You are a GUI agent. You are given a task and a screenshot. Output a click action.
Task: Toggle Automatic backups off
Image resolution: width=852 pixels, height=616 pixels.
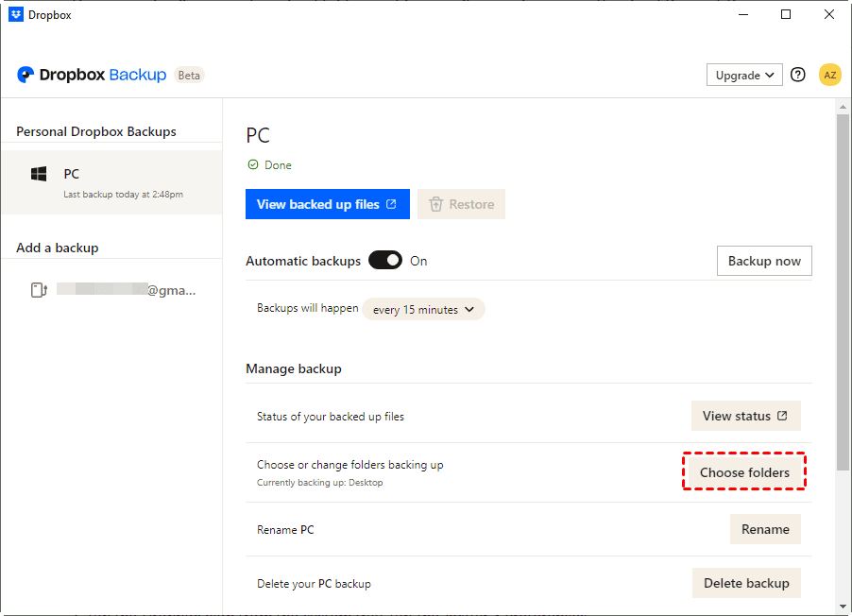385,261
